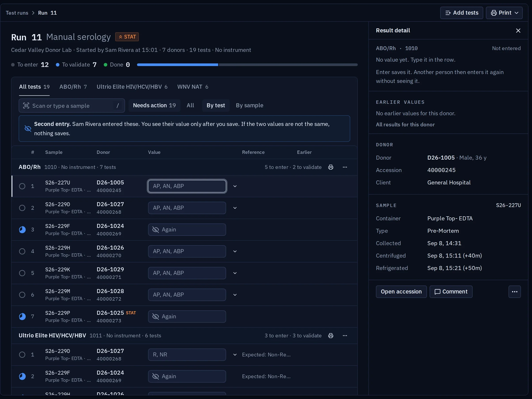Expand value dropdown for donor D26-1029
Image resolution: width=532 pixels, height=399 pixels.
(x=235, y=273)
